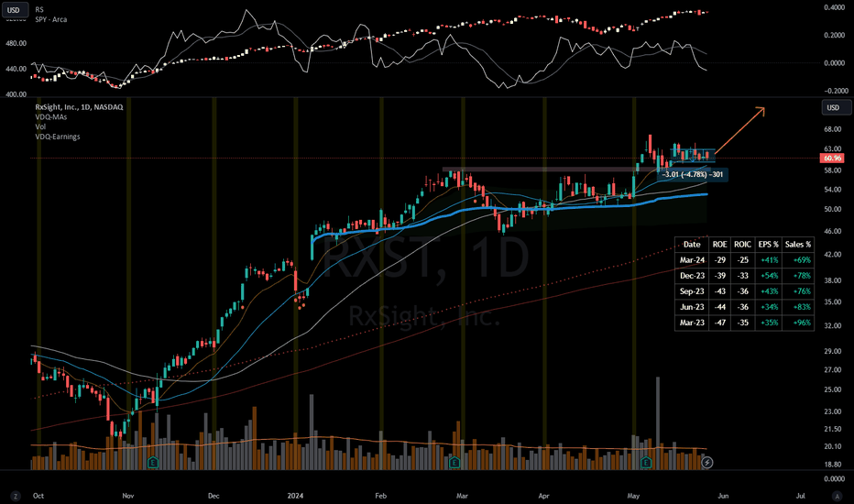Click the Date column header in table

coord(692,245)
